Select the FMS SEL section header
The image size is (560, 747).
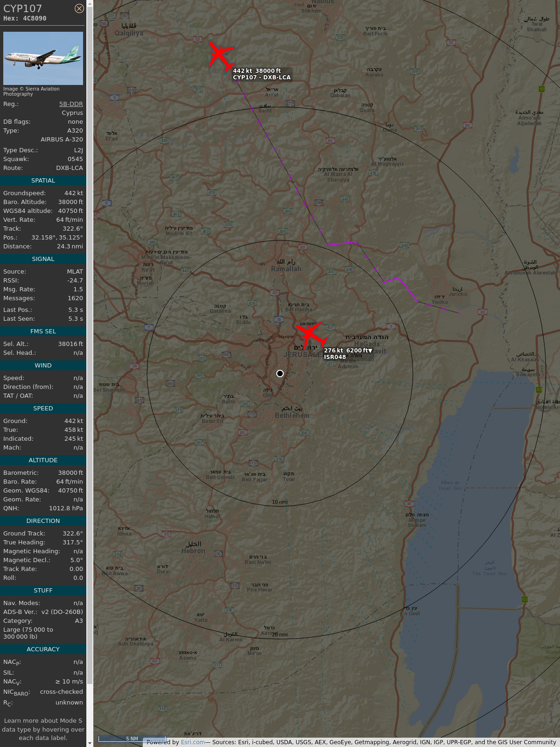click(x=43, y=331)
